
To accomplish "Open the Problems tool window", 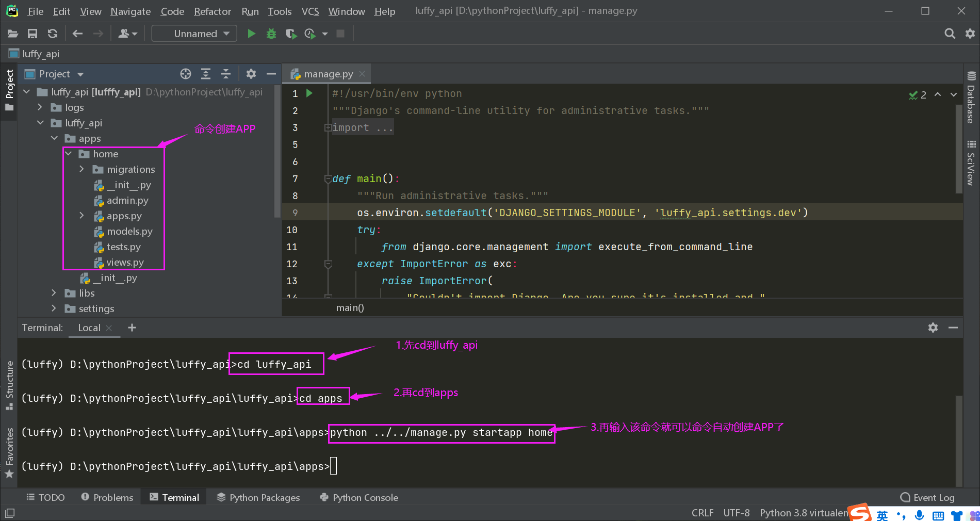I will tap(107, 497).
